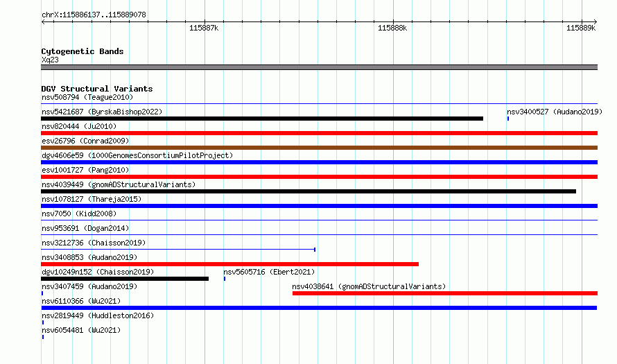Click the 115889k ruler label
This screenshot has width=617, height=364.
[581, 28]
